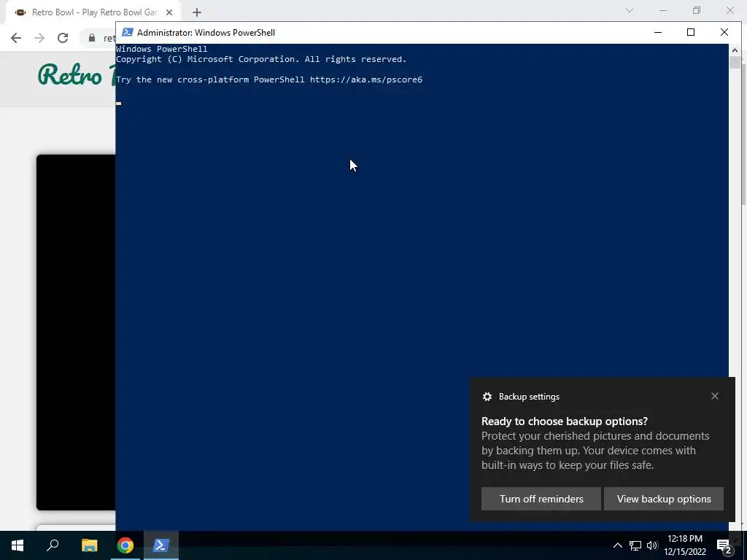
Task: Click PowerShell title bar icon
Action: click(x=127, y=32)
